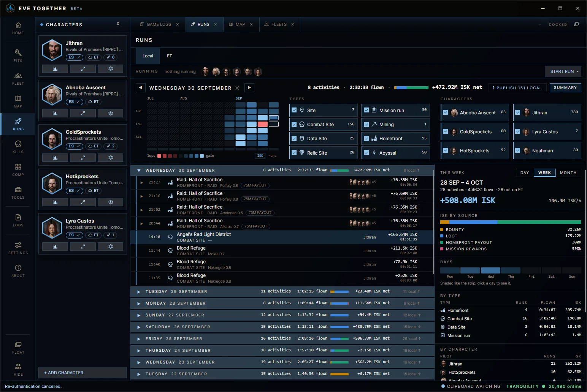Screen dimensions: 587x392
Task: Open the Fleet sidebar section
Action: click(18, 79)
